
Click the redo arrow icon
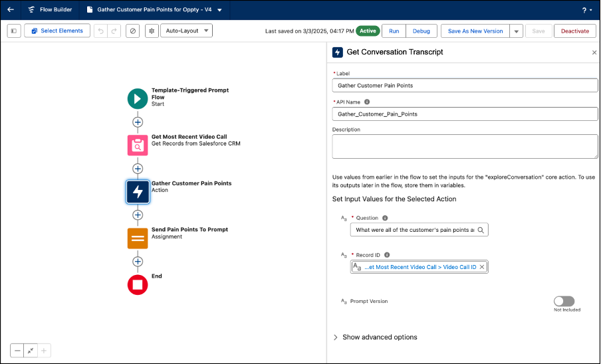(x=114, y=31)
